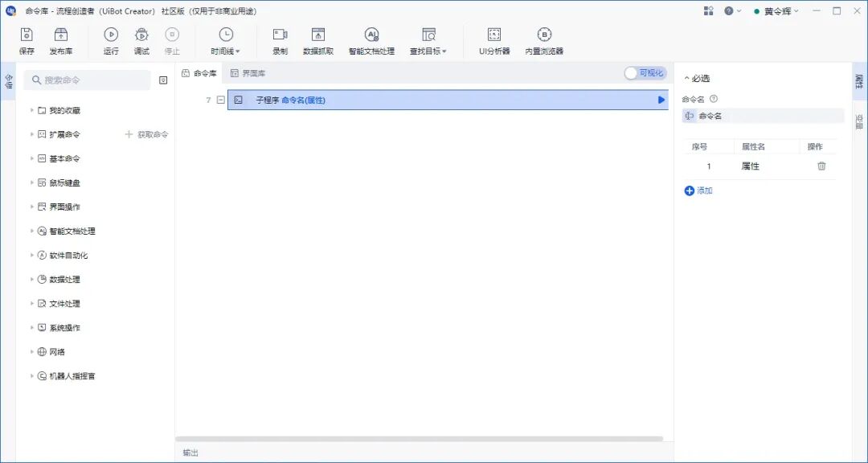Image resolution: width=868 pixels, height=463 pixels.
Task: Click the Stop (停止) icon
Action: 172,35
